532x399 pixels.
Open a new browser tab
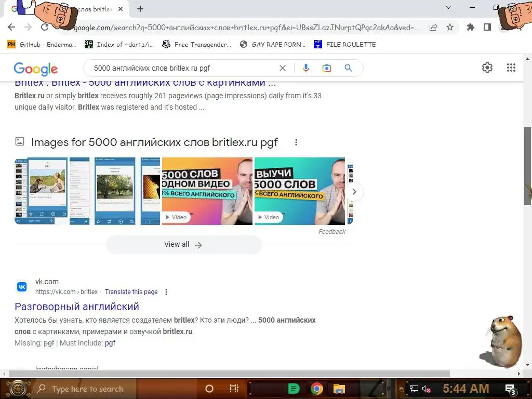pos(140,9)
